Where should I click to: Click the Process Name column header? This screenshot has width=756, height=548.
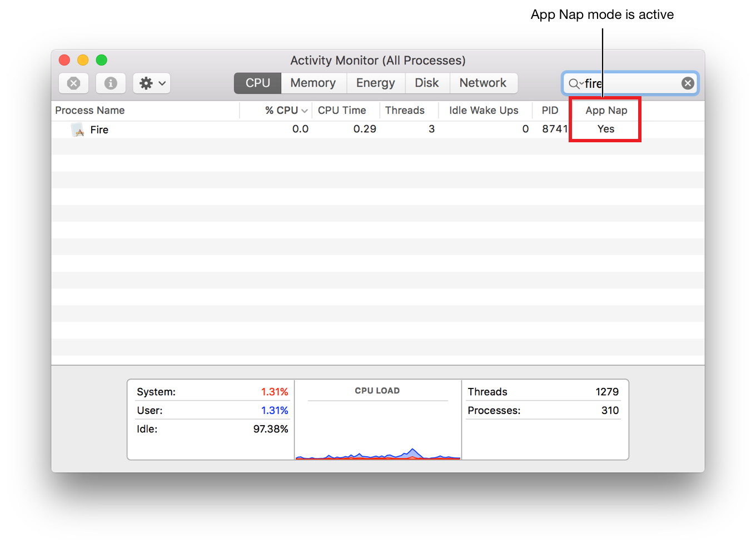point(89,110)
